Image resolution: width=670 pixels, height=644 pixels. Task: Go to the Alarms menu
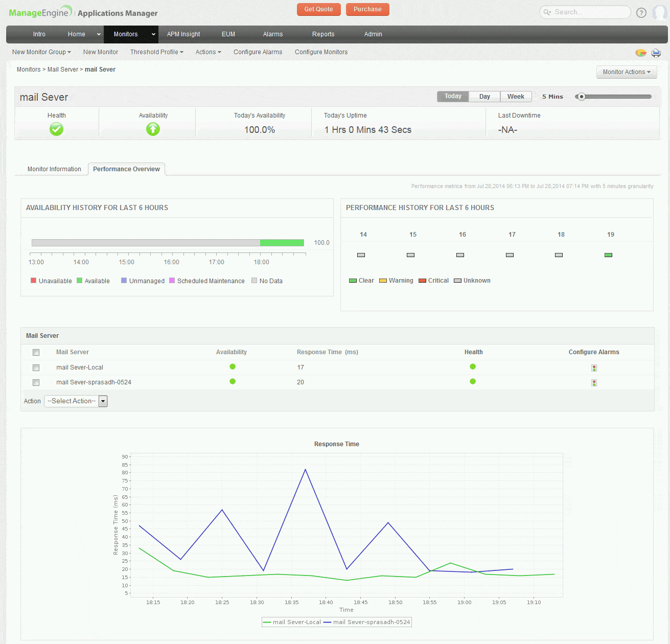(273, 34)
